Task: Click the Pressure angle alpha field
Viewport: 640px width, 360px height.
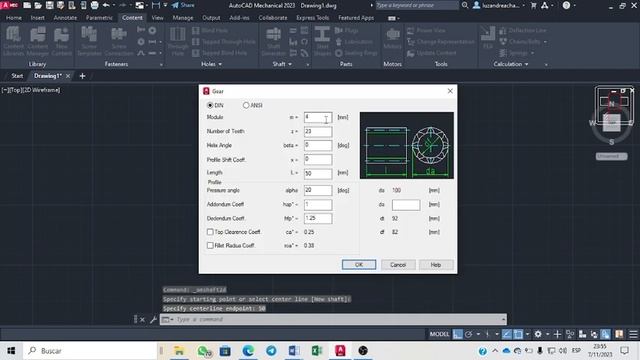Action: pyautogui.click(x=318, y=191)
